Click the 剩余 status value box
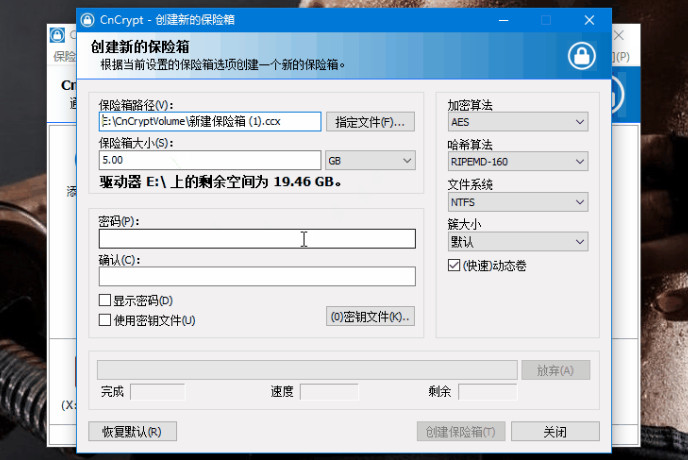Viewport: 688px width, 460px height. [487, 392]
